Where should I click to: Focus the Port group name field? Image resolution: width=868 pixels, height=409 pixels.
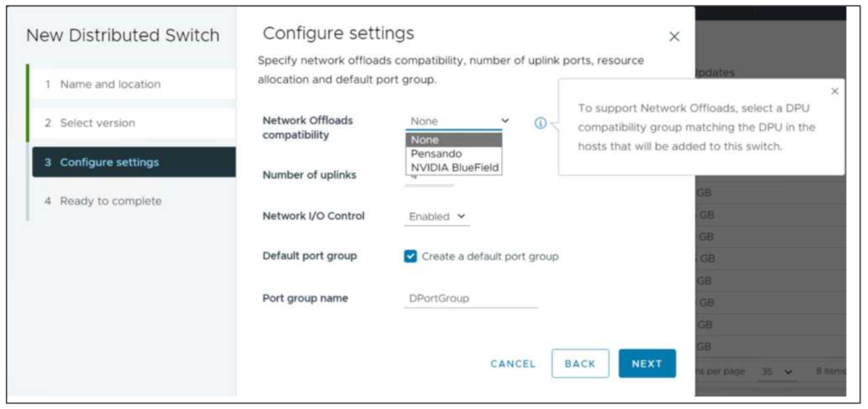click(x=471, y=299)
